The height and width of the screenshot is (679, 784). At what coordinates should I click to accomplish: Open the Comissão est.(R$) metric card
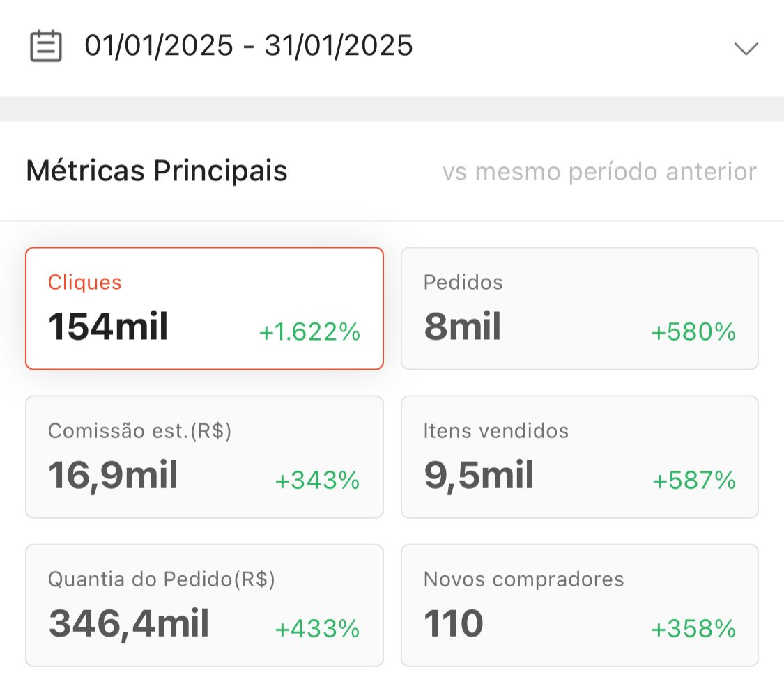(x=204, y=456)
